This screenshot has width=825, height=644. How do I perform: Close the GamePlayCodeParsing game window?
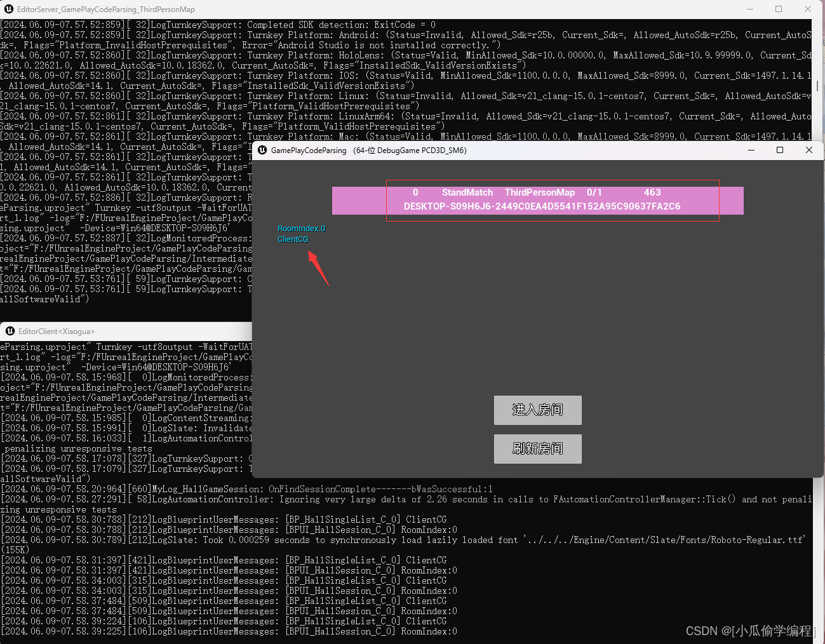[809, 151]
